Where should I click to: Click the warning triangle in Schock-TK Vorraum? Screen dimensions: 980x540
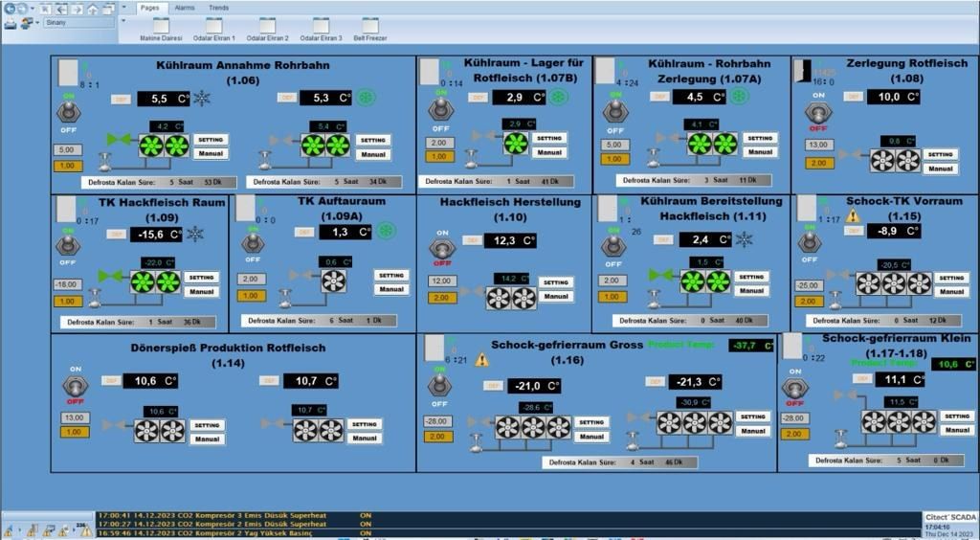point(853,216)
